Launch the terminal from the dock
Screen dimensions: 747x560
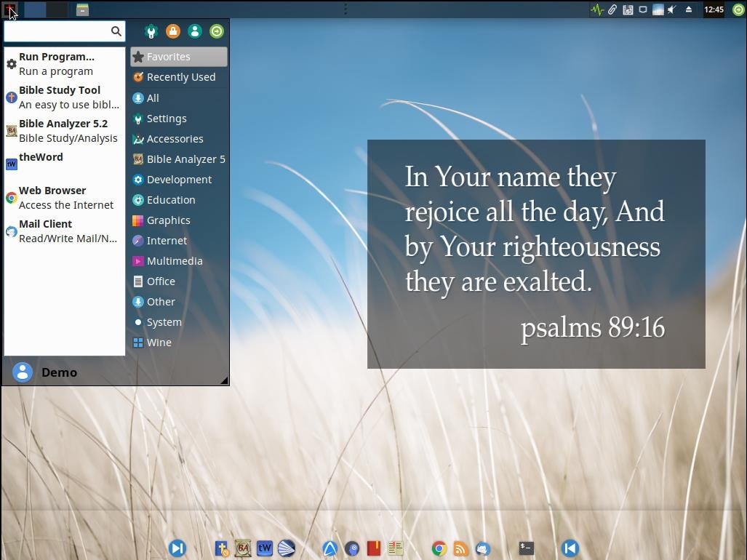[x=526, y=548]
